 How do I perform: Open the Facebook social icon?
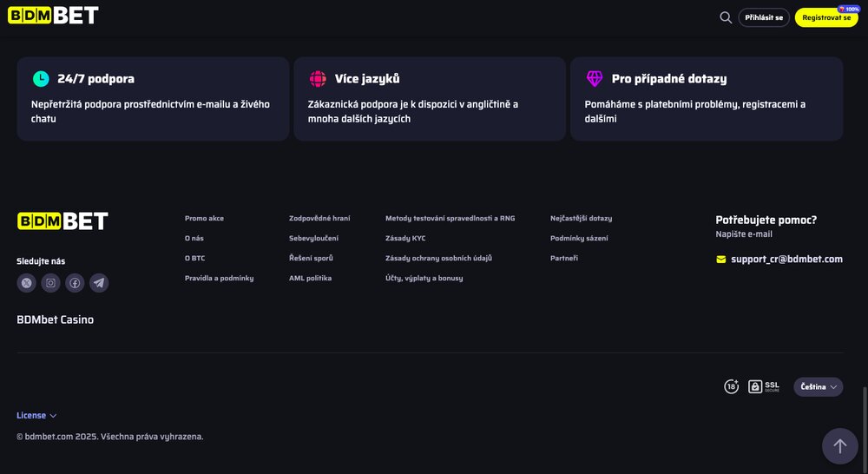click(x=76, y=283)
